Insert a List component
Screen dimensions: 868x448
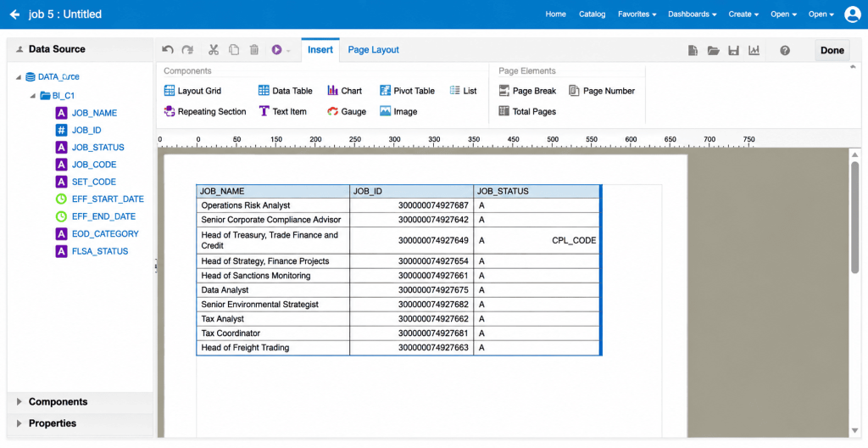pyautogui.click(x=464, y=91)
